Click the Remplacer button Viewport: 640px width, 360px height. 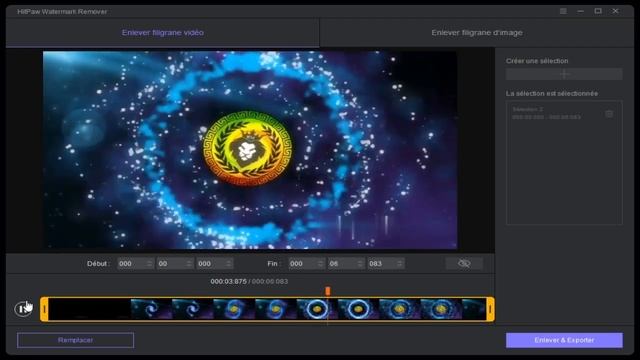[76, 340]
